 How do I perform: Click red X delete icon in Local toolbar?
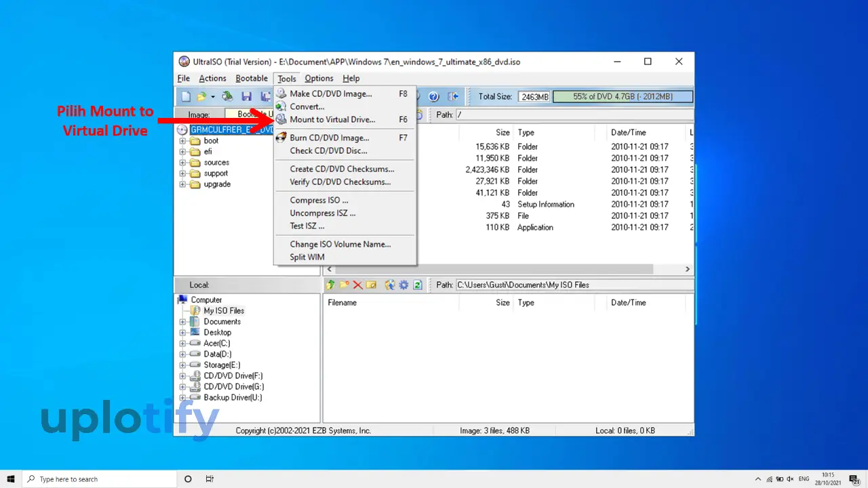pyautogui.click(x=357, y=285)
